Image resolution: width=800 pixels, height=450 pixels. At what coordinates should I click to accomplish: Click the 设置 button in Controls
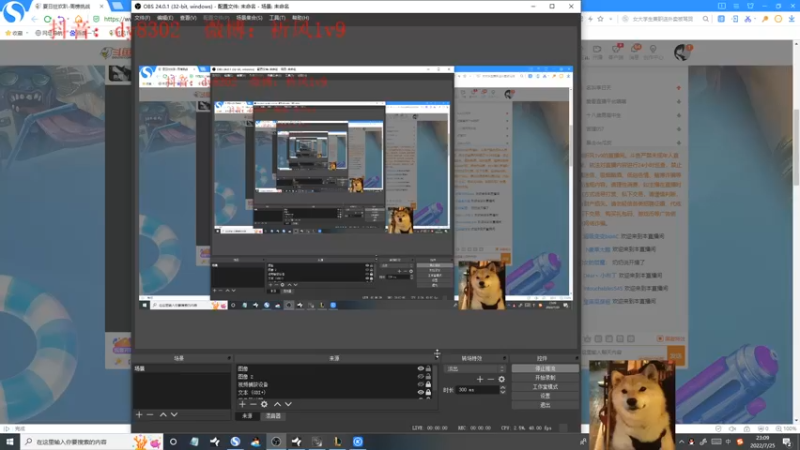coord(545,396)
